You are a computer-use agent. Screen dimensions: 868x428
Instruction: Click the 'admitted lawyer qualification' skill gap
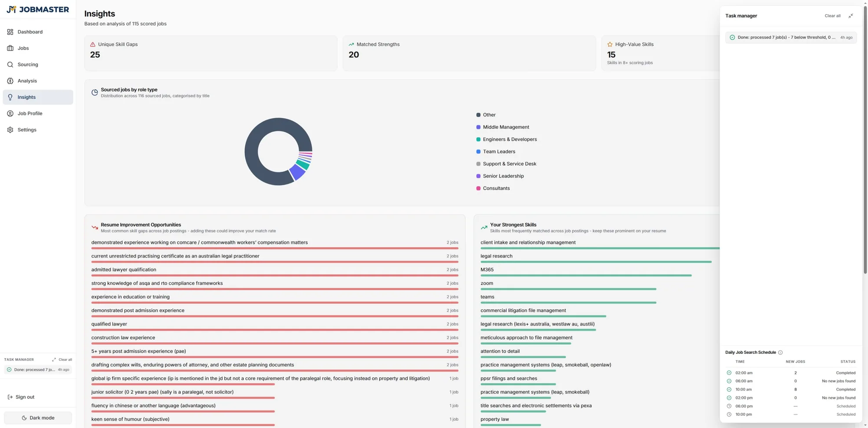[275, 271]
